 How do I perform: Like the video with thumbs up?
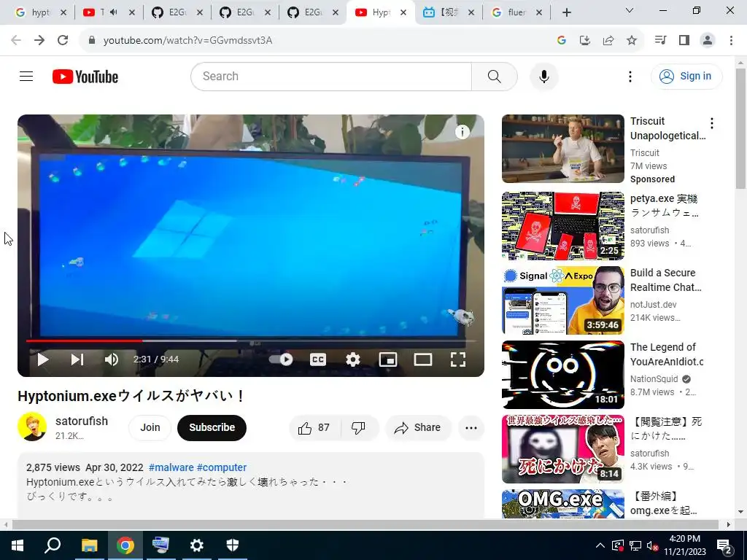click(x=315, y=427)
